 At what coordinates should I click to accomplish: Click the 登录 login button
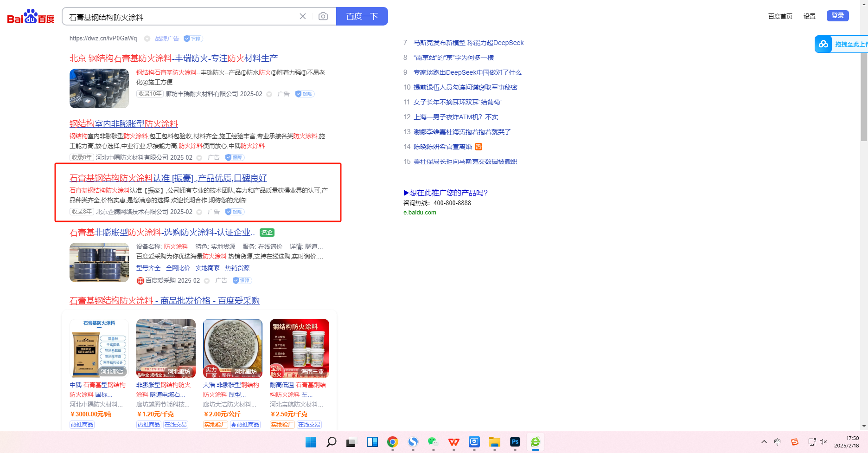tap(838, 16)
